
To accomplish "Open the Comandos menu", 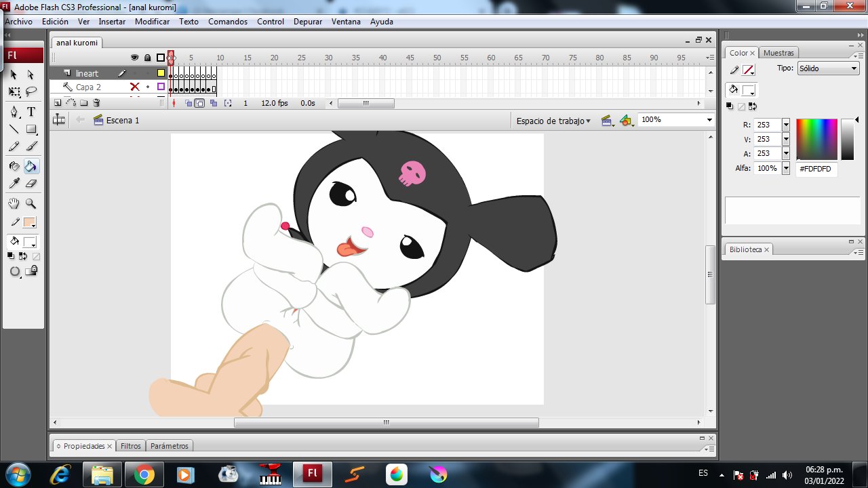I will 228,22.
